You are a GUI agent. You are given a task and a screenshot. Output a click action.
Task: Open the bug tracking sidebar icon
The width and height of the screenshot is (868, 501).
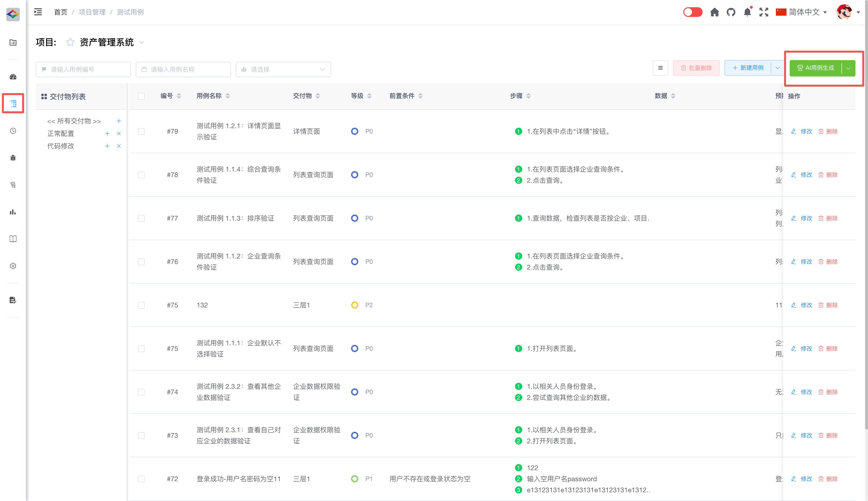point(13,158)
